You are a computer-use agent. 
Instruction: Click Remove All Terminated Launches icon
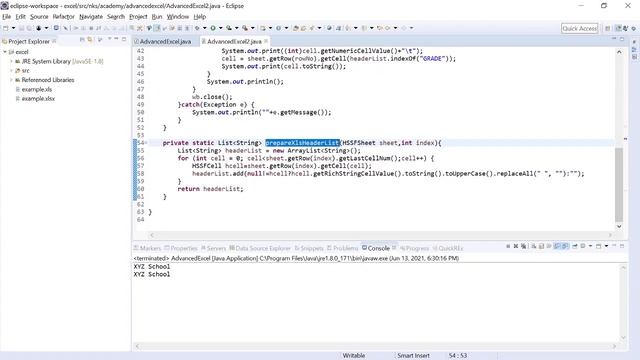click(523, 246)
